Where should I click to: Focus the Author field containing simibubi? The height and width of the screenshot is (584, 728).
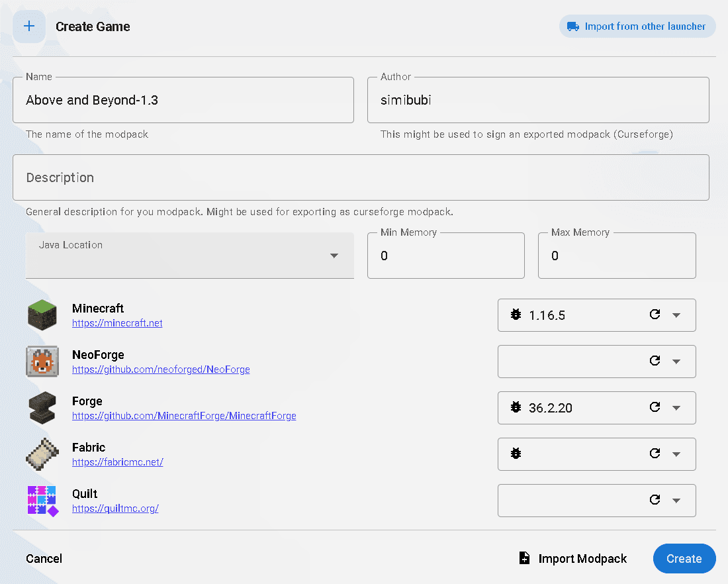(538, 100)
